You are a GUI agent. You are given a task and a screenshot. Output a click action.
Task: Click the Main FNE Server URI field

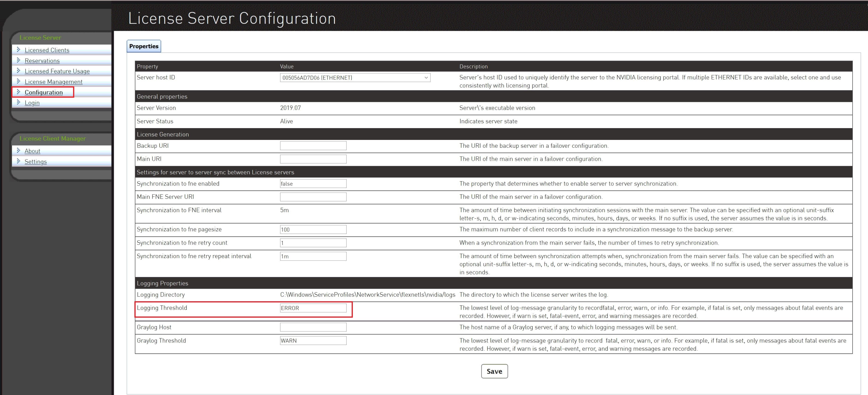click(x=313, y=197)
